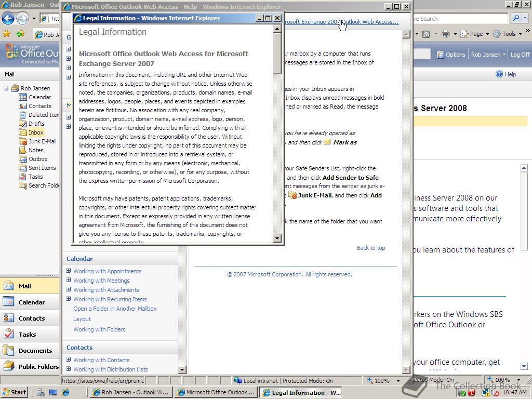
Task: Click the browser Forward button
Action: click(22, 18)
